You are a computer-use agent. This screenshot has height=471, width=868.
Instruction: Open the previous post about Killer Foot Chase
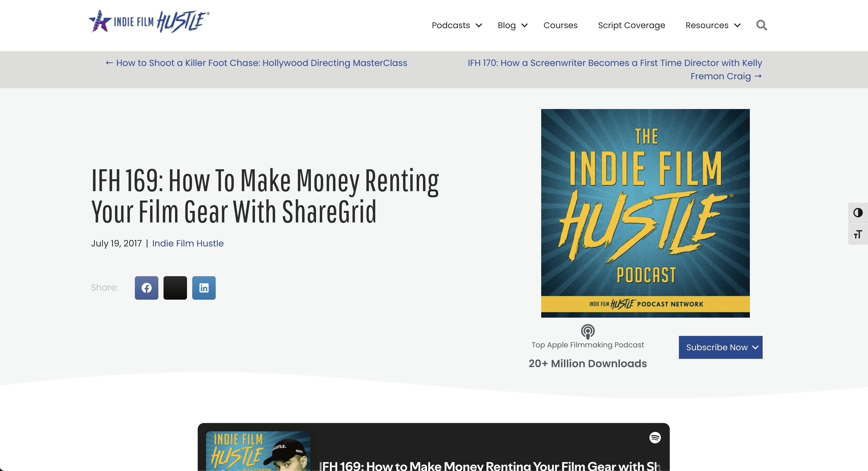256,63
